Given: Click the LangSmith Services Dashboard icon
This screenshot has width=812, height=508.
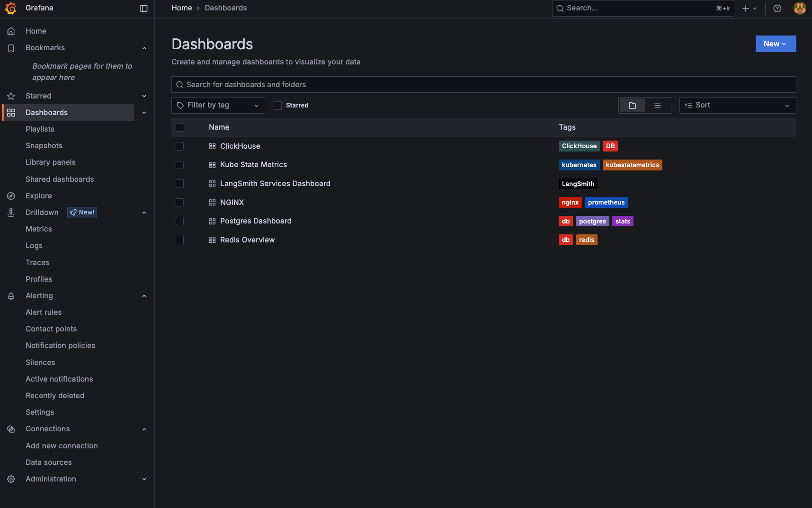Looking at the screenshot, I should [x=212, y=184].
